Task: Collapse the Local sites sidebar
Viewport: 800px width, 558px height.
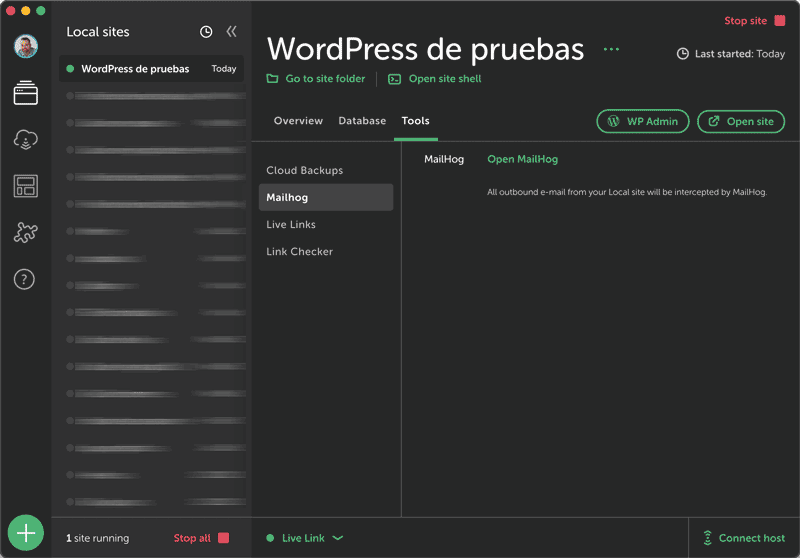Action: [x=232, y=32]
